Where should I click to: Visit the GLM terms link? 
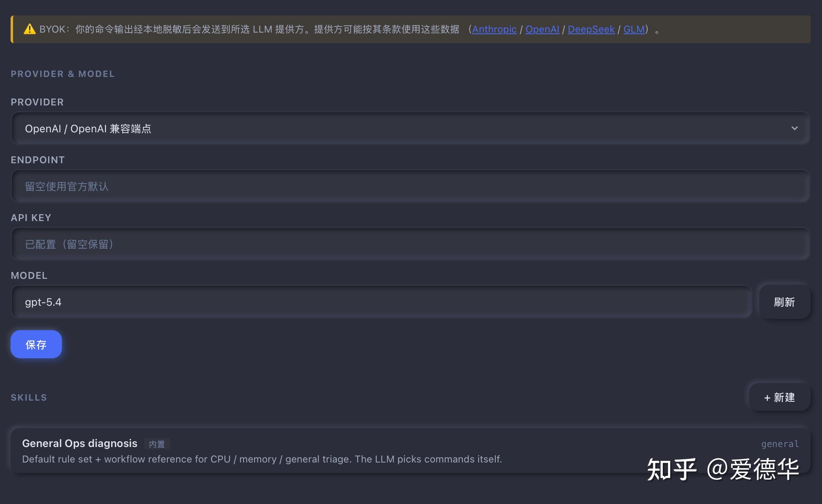634,29
